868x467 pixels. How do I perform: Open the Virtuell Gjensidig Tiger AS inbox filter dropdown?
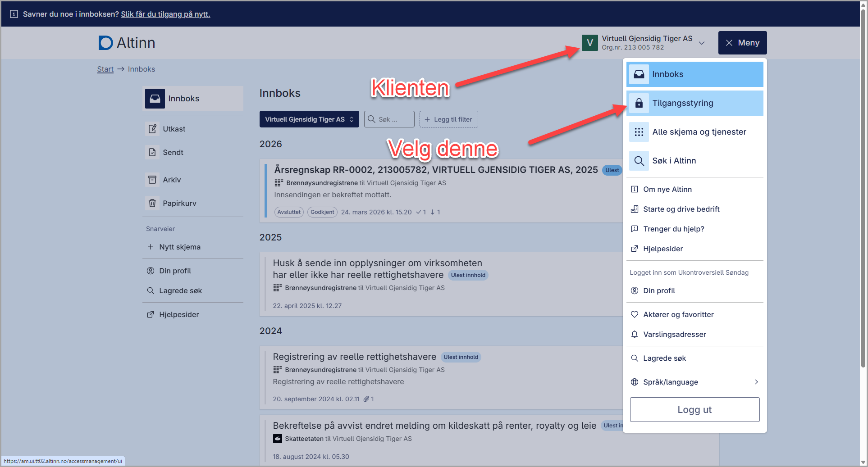click(x=309, y=119)
